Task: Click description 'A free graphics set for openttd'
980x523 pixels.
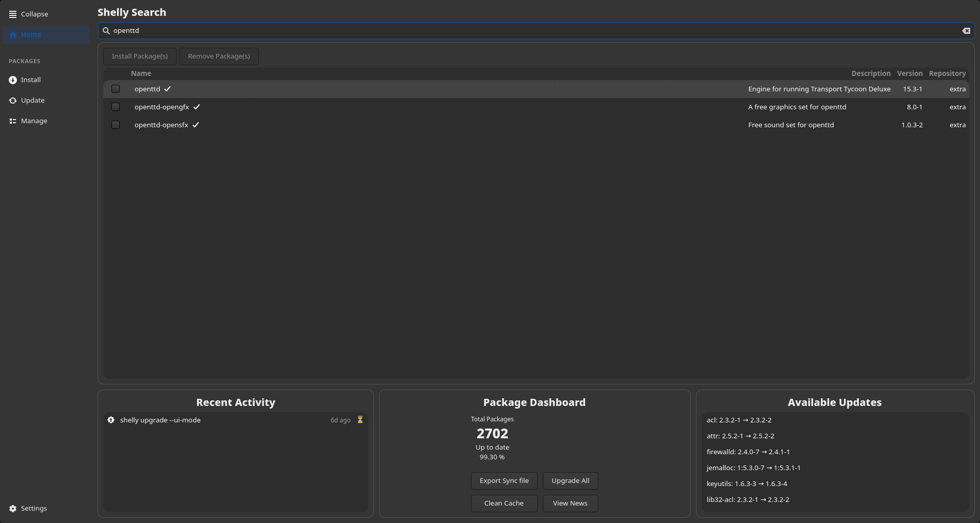Action: [797, 107]
